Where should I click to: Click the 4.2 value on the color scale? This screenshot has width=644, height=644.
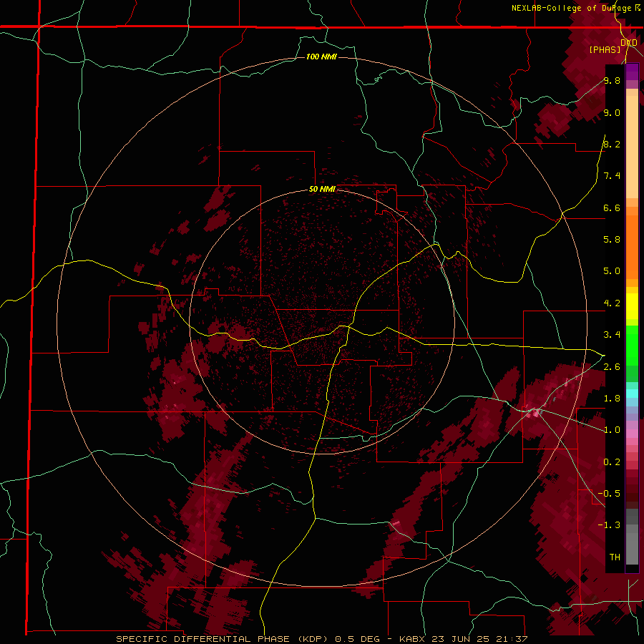[612, 303]
